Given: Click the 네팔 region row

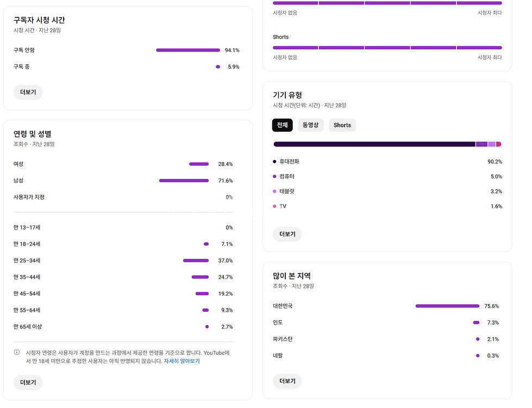Looking at the screenshot, I should coord(386,356).
